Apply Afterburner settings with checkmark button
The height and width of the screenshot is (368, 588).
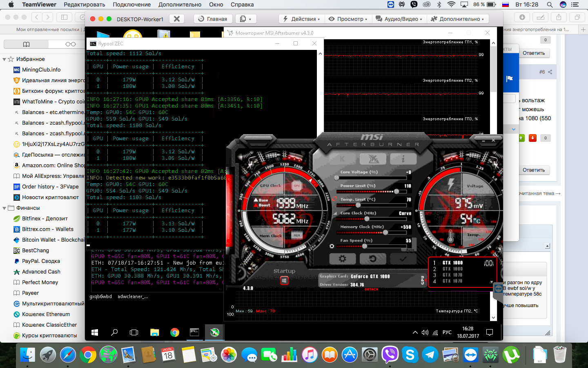(x=403, y=259)
